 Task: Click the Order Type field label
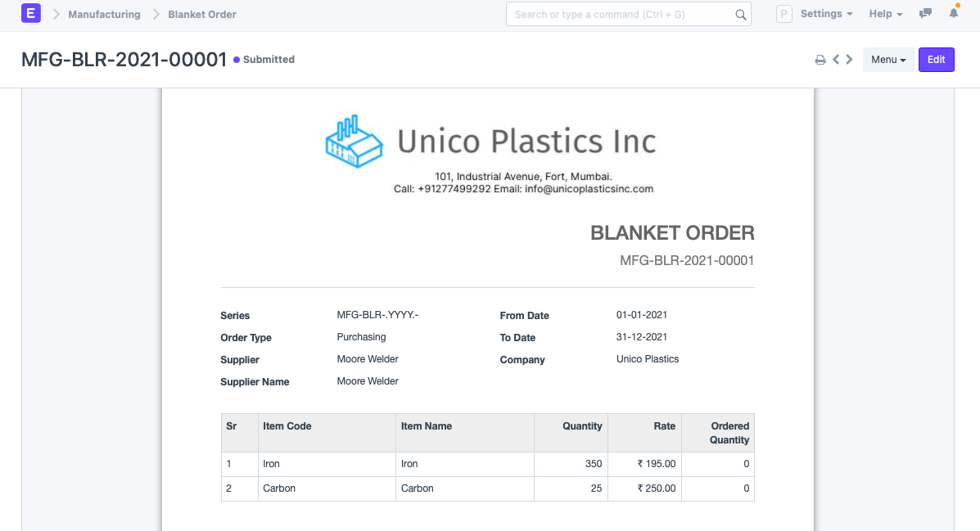[x=246, y=337]
